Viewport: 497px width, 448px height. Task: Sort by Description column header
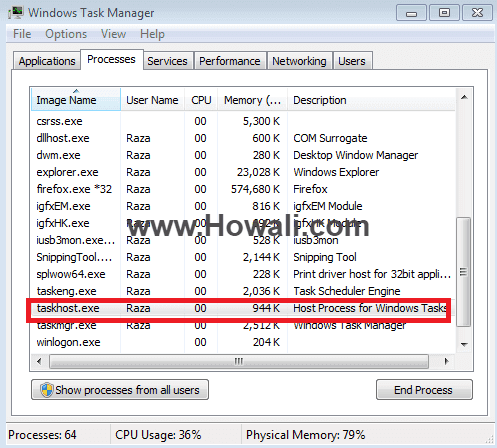(x=371, y=100)
